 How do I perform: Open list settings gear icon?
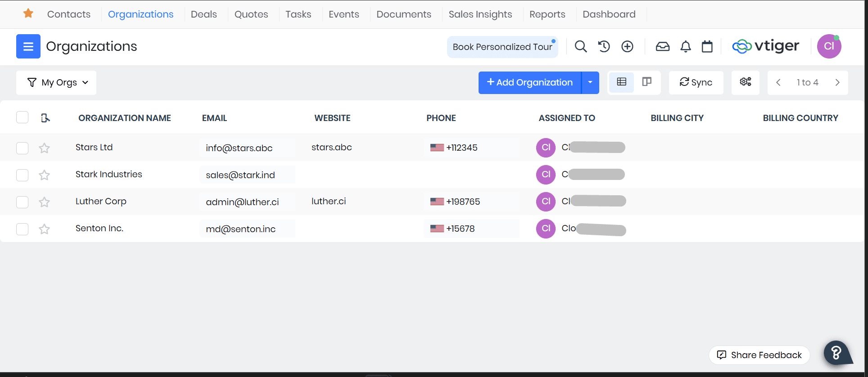745,82
